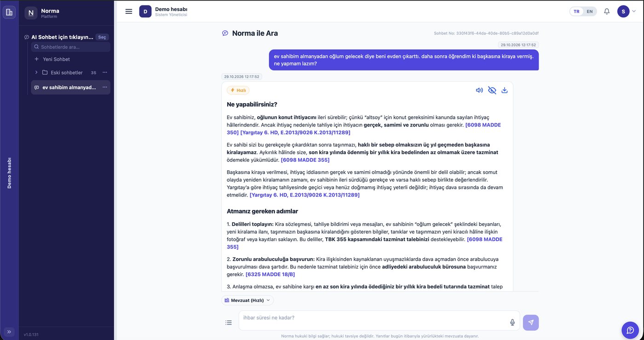Open the Eski sohbetler folder
The height and width of the screenshot is (340, 644).
[67, 73]
